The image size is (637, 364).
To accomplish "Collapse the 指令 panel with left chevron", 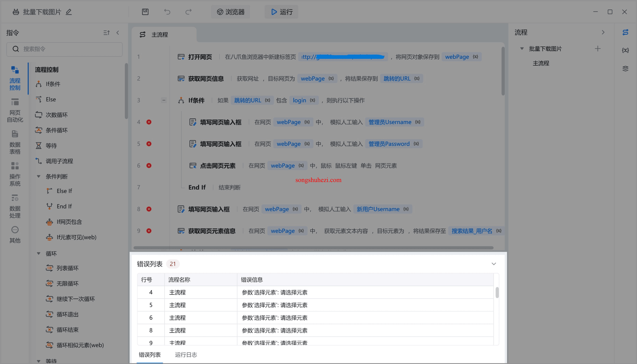I will pos(118,33).
